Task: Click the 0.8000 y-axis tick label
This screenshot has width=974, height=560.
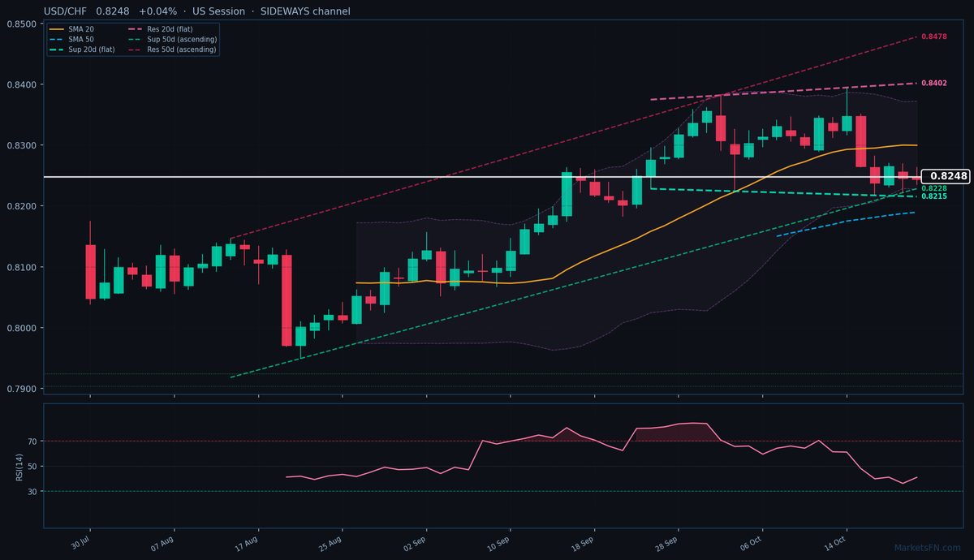Action: click(20, 329)
